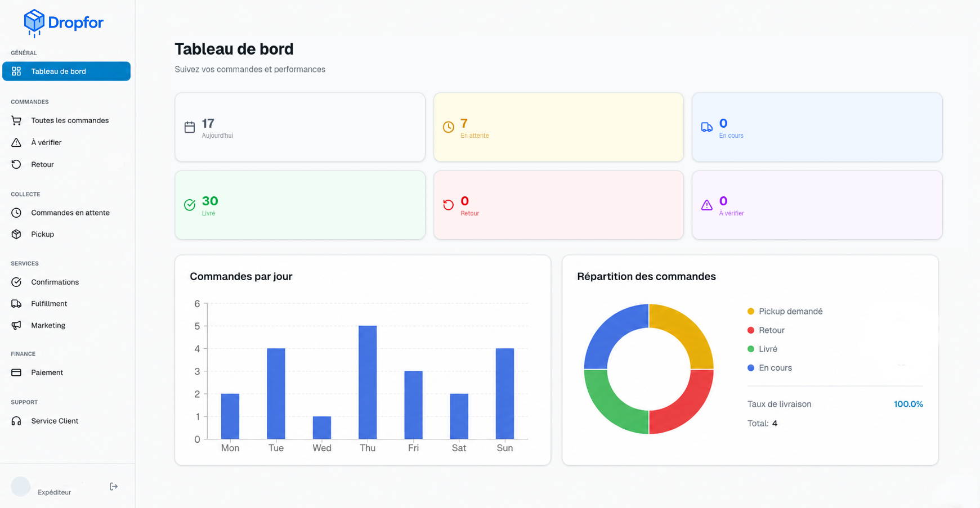Click the Dropfor box logo icon

coord(34,23)
